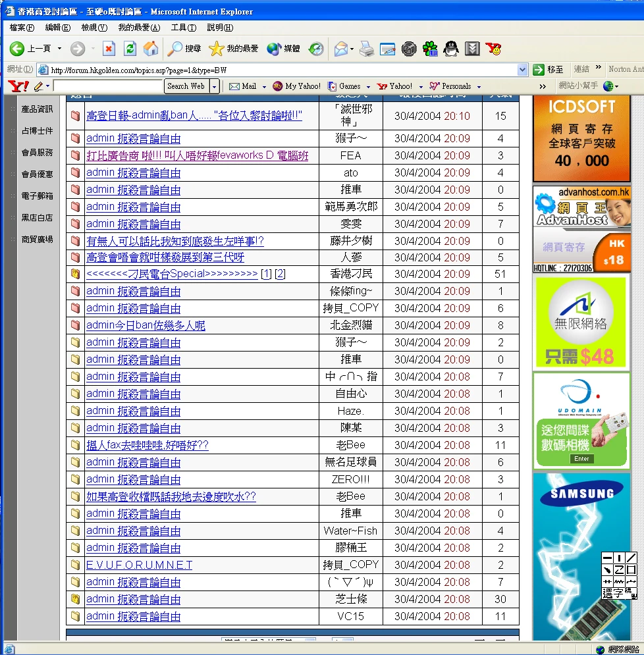
Task: Click the QQ penguin icon
Action: (x=451, y=49)
